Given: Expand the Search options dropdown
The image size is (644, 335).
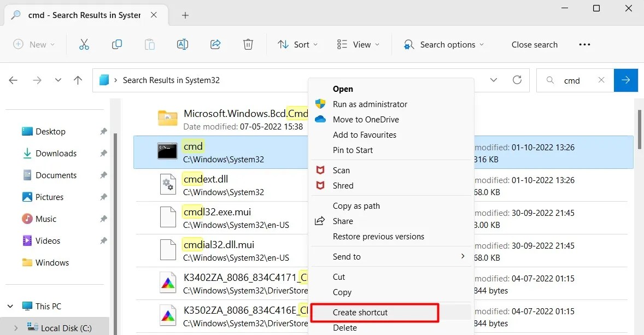Looking at the screenshot, I should click(x=444, y=44).
